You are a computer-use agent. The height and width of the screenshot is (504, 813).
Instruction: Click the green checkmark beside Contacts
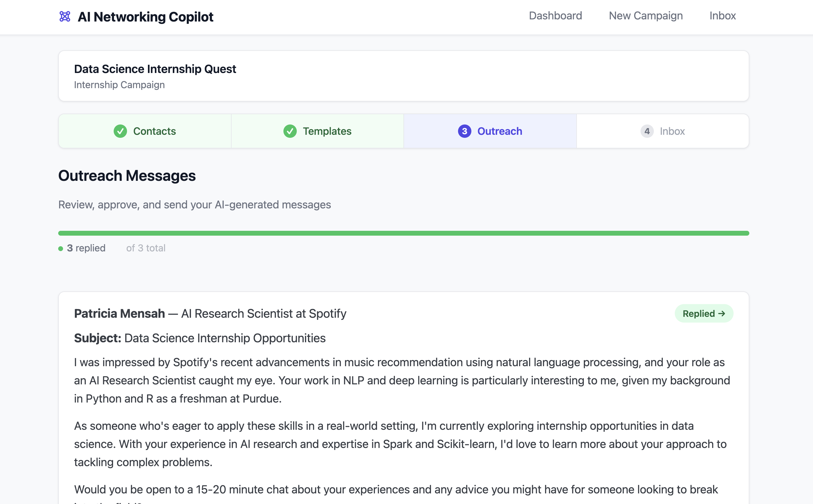pyautogui.click(x=120, y=131)
